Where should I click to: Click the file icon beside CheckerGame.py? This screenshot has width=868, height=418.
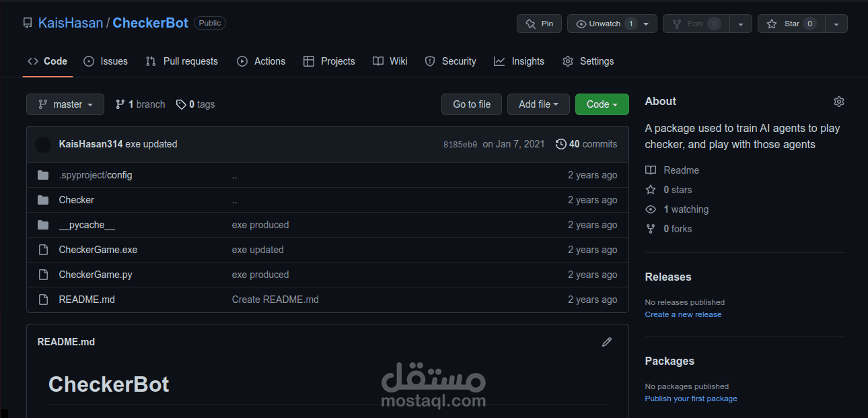click(43, 275)
